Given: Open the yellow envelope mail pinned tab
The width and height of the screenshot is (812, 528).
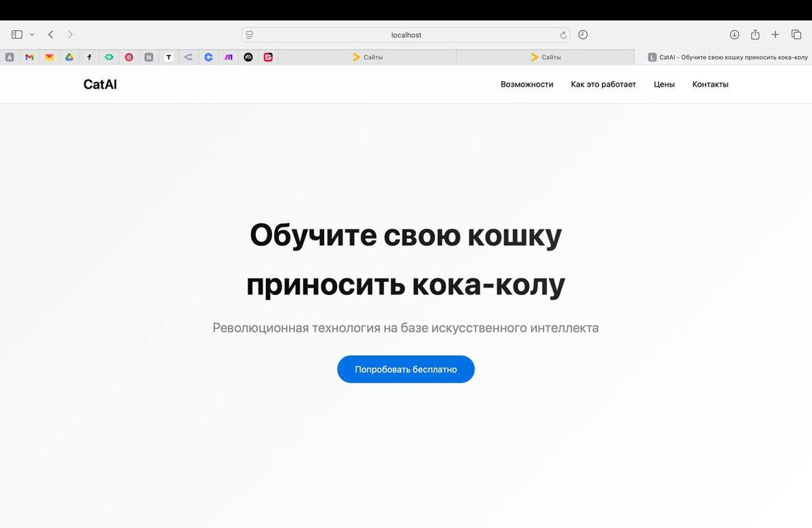Looking at the screenshot, I should click(49, 58).
